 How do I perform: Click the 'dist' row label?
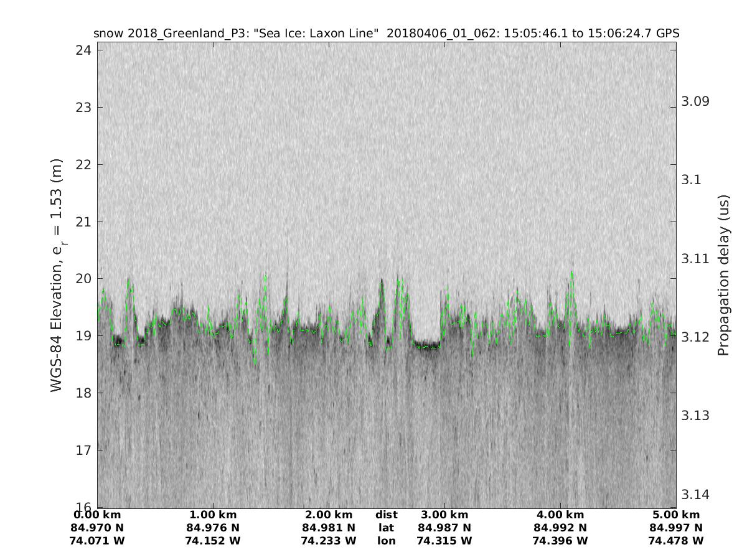(386, 515)
